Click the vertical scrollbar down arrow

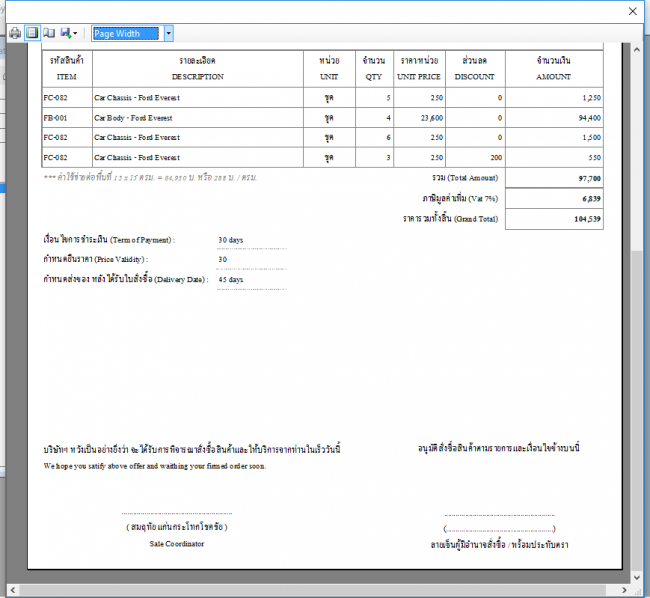[637, 577]
